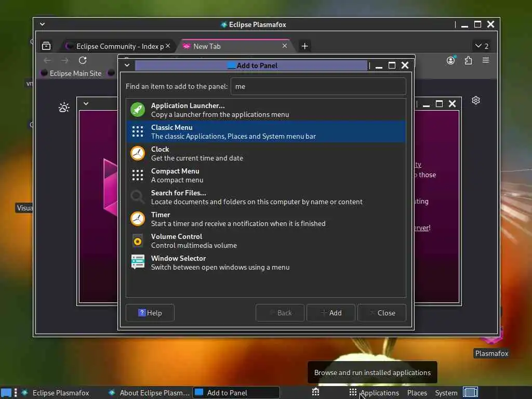Click the Clock applet icon
This screenshot has height=399, width=532.
pos(138,153)
